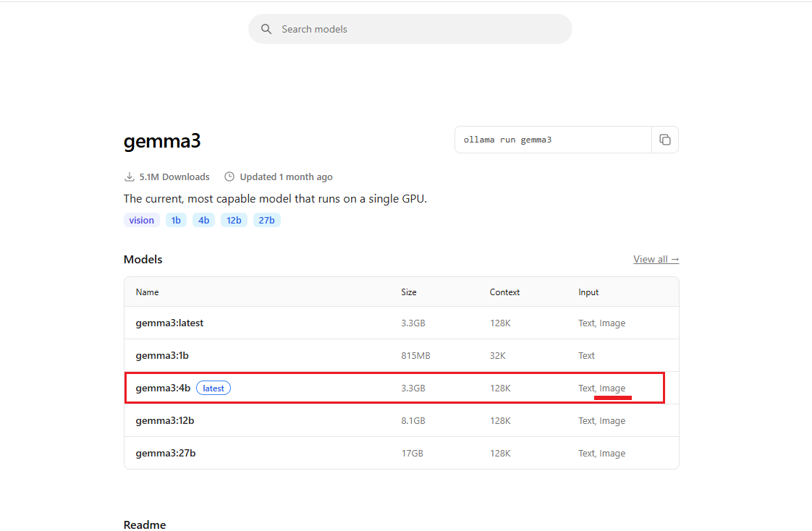The height and width of the screenshot is (531, 812).
Task: Filter by the vision tag
Action: [141, 221]
